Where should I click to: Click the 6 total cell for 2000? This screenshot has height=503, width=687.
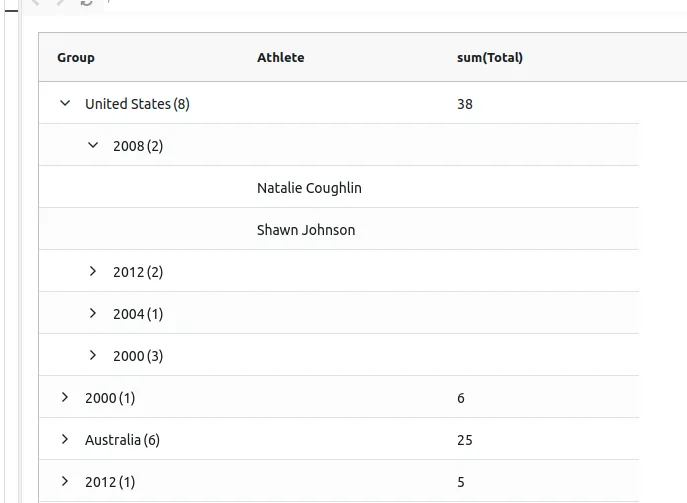(x=461, y=398)
